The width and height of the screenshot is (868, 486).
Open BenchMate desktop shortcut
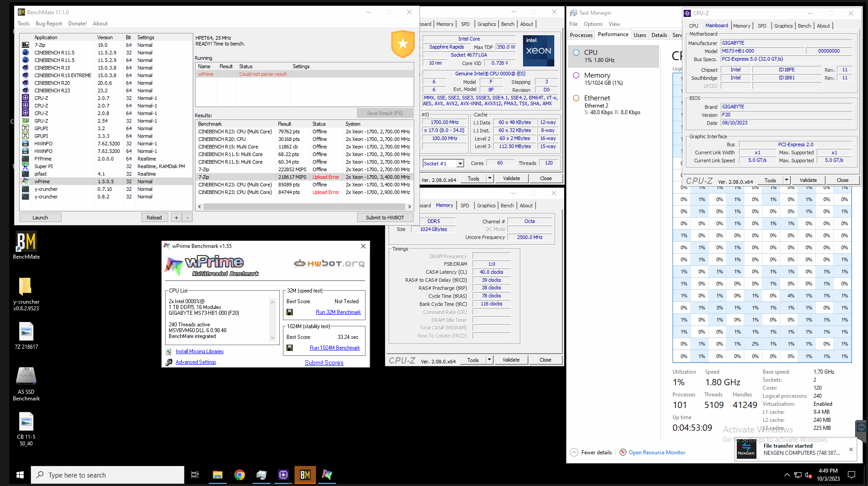click(26, 245)
